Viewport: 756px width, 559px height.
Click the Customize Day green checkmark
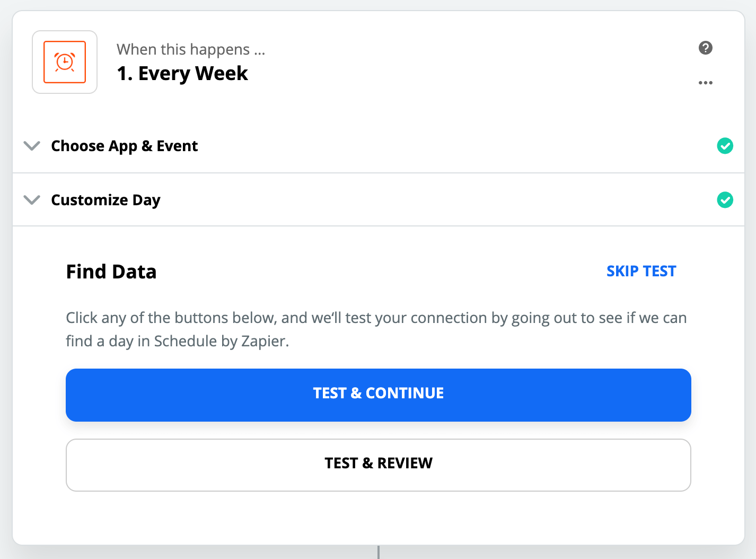[x=725, y=200]
